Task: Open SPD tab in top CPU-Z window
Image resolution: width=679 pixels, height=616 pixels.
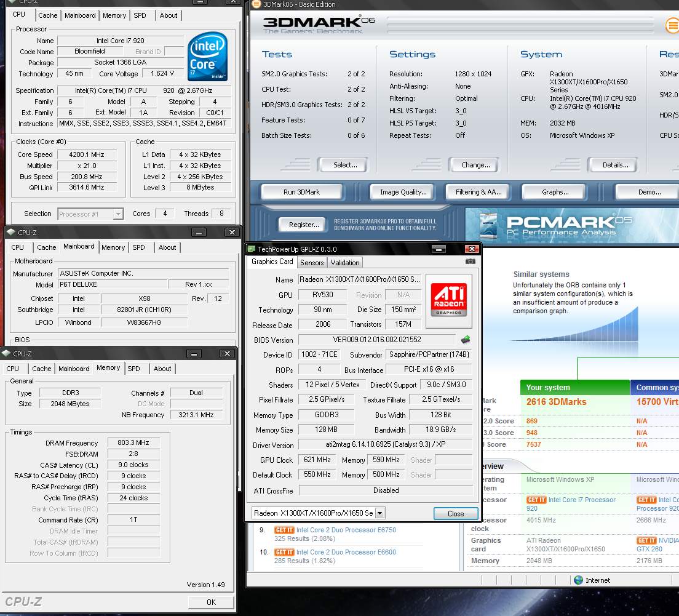Action: (x=140, y=15)
